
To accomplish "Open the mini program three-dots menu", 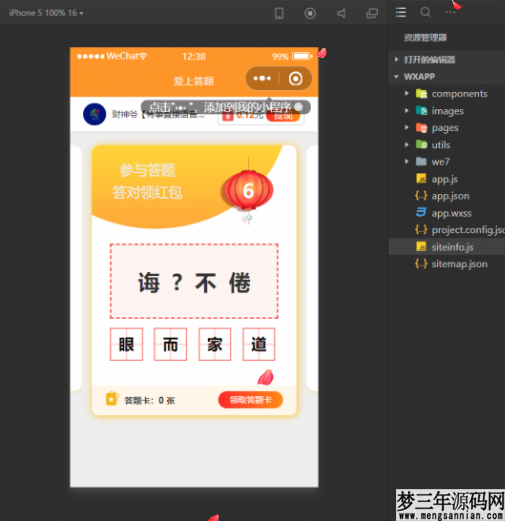I will pos(262,79).
